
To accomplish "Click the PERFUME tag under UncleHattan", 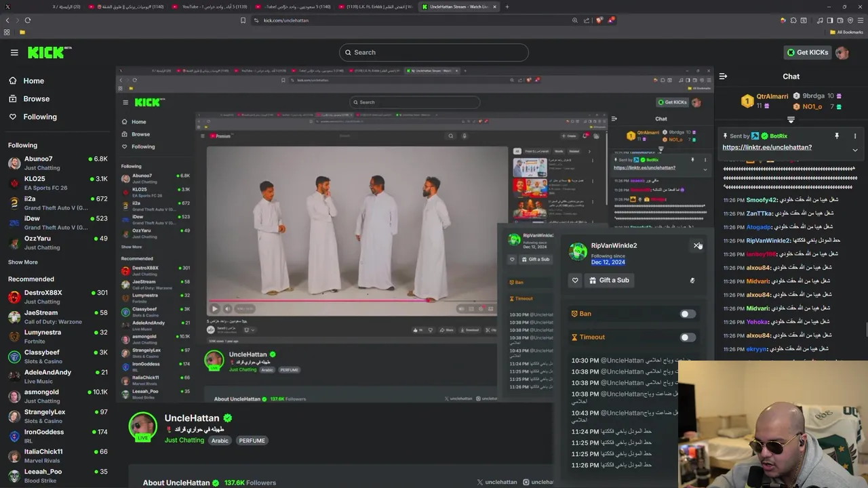I will click(252, 441).
